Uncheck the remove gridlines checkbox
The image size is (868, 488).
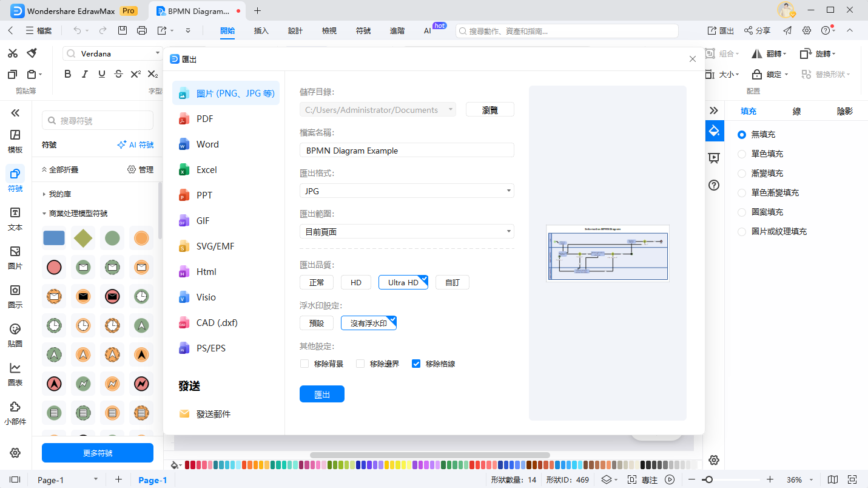coord(416,364)
